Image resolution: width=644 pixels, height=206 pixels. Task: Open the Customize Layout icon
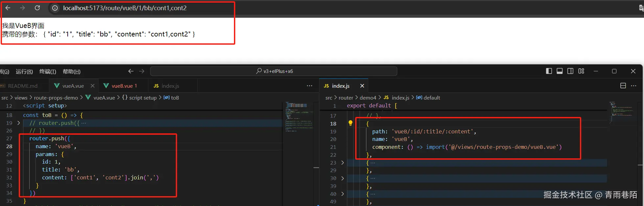pyautogui.click(x=581, y=71)
